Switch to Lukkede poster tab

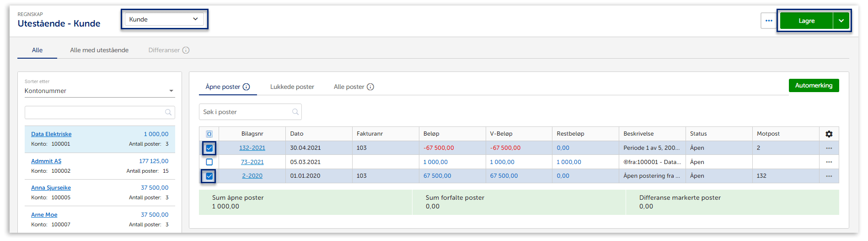[x=292, y=87]
